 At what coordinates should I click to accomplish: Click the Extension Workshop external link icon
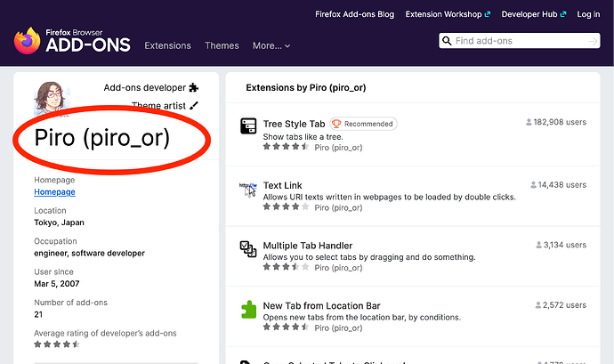[x=488, y=14]
